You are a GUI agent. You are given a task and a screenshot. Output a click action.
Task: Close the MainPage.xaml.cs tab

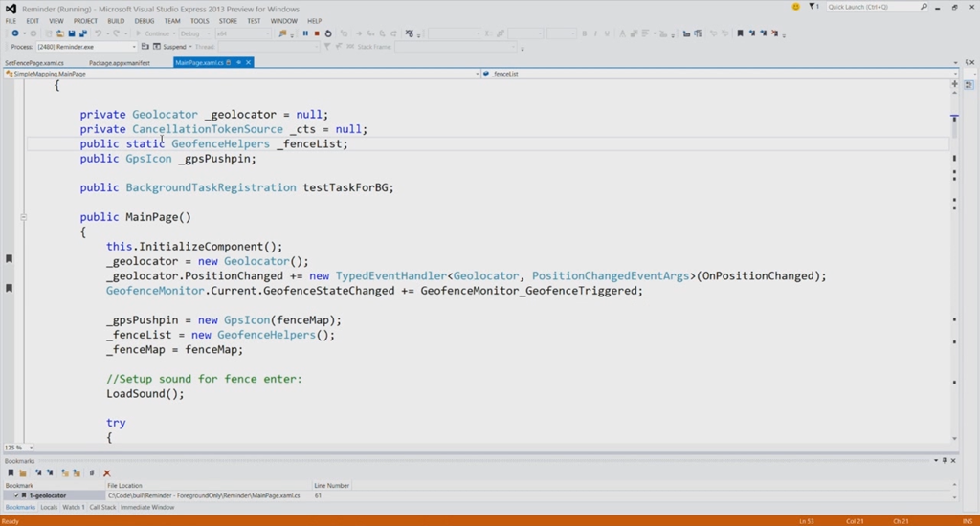(248, 62)
